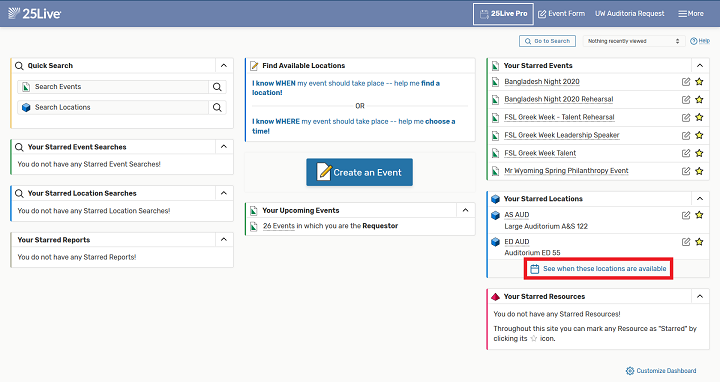This screenshot has height=382, width=720.
Task: Click the 25Live logo
Action: pyautogui.click(x=34, y=13)
